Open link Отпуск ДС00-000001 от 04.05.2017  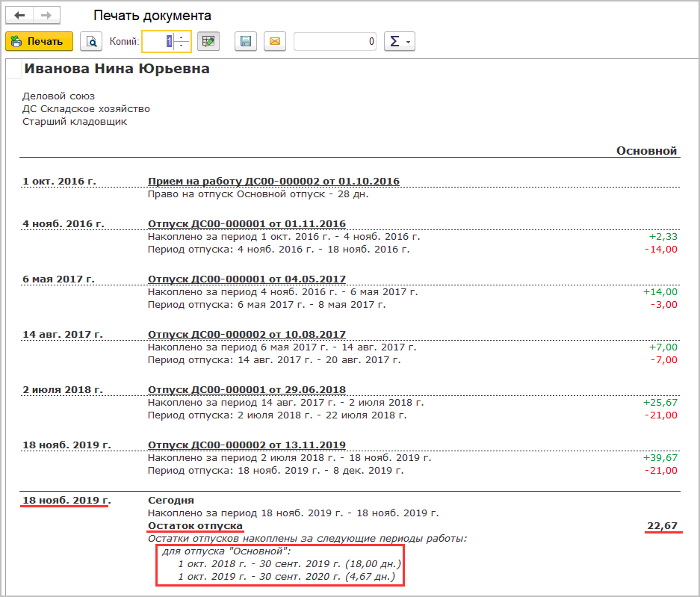247,279
